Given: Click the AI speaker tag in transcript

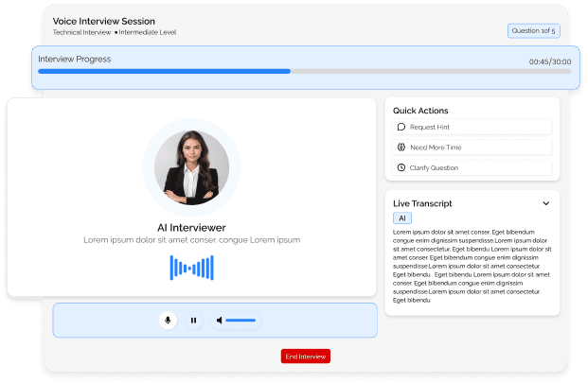Looking at the screenshot, I should click(402, 218).
